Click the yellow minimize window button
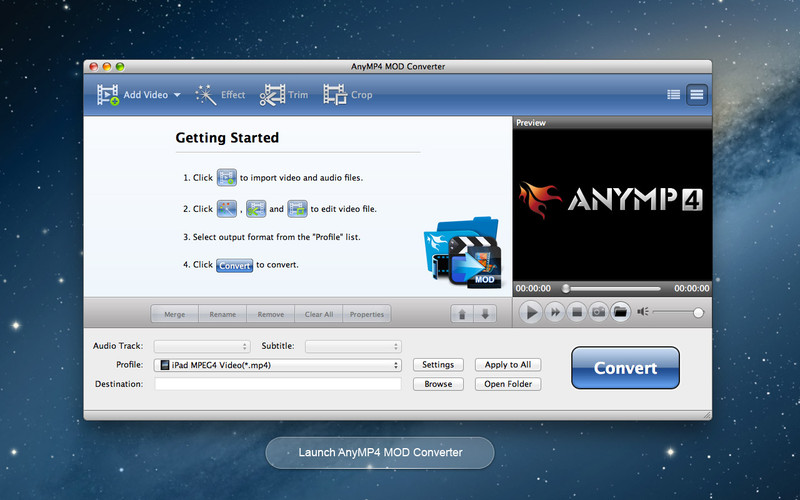The image size is (800, 500). (107, 67)
